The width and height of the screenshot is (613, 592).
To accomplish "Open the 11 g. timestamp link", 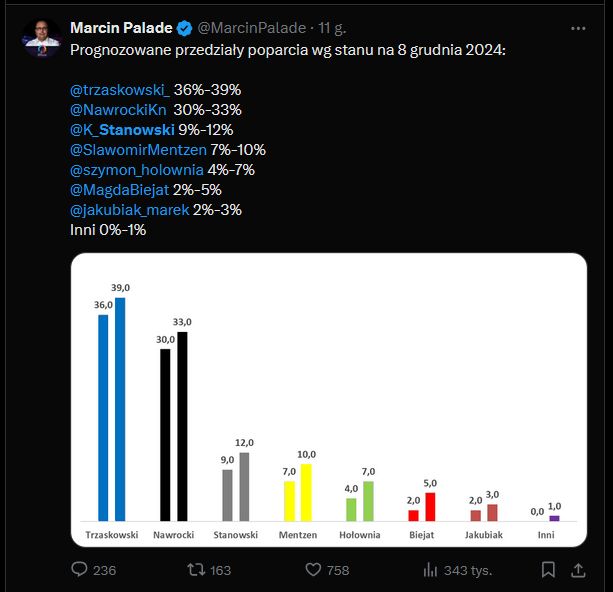I will [331, 27].
